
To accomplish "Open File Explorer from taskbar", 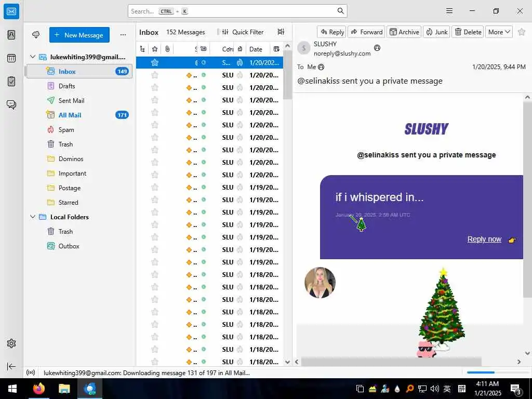I will [x=64, y=389].
